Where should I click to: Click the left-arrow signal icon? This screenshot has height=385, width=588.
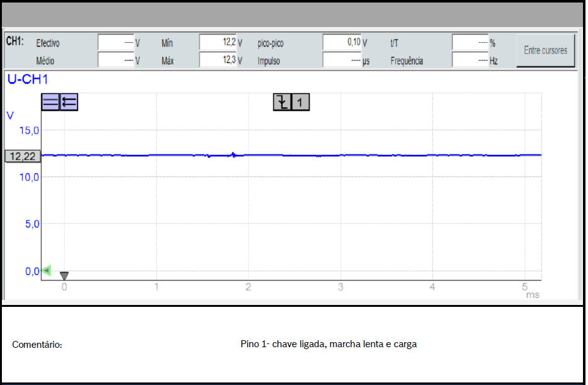click(69, 102)
